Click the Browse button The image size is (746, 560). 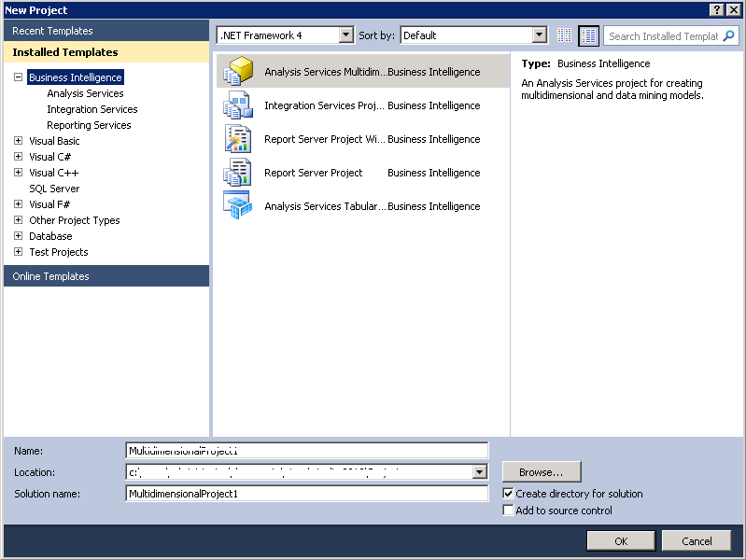[542, 472]
